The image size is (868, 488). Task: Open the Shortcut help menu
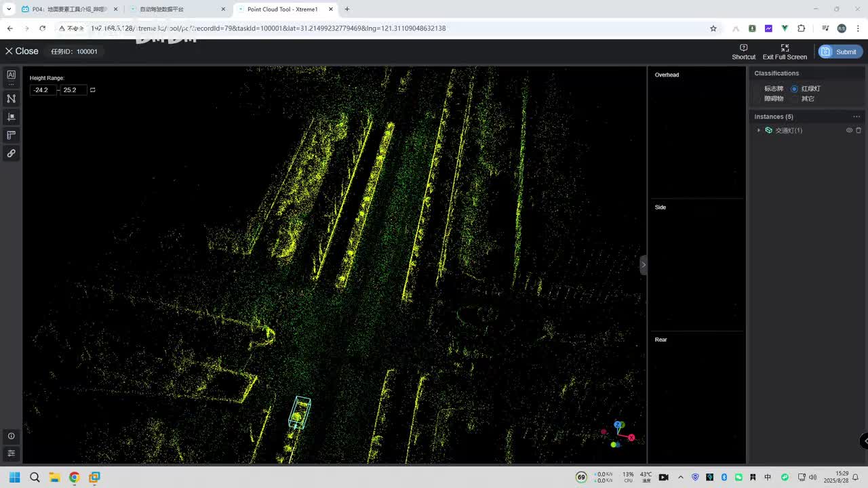(743, 52)
